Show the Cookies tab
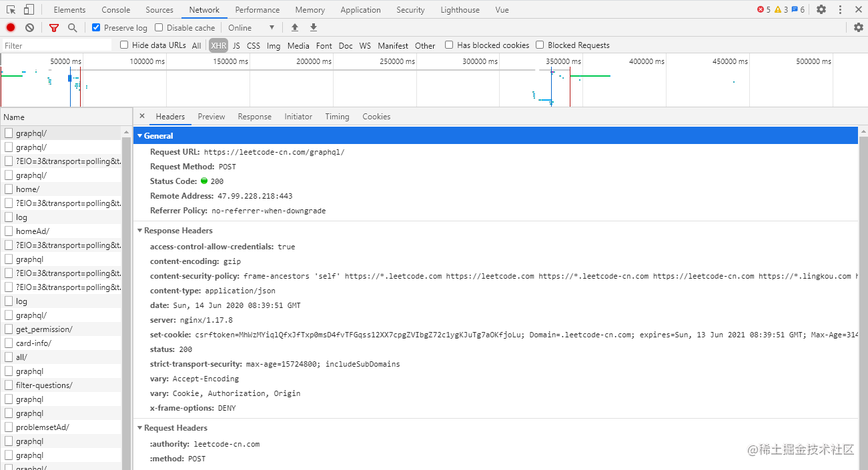 point(376,116)
